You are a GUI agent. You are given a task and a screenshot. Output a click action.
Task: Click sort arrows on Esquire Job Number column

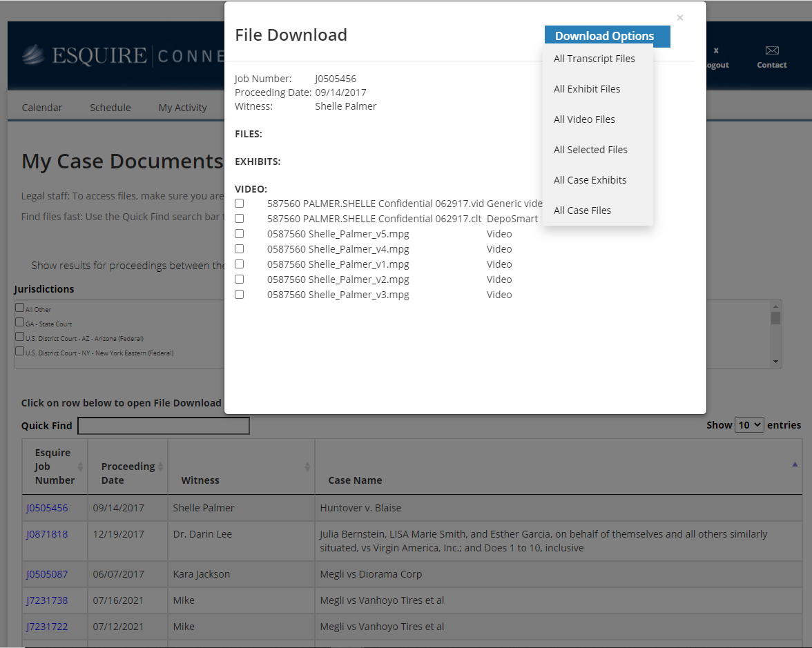point(80,467)
